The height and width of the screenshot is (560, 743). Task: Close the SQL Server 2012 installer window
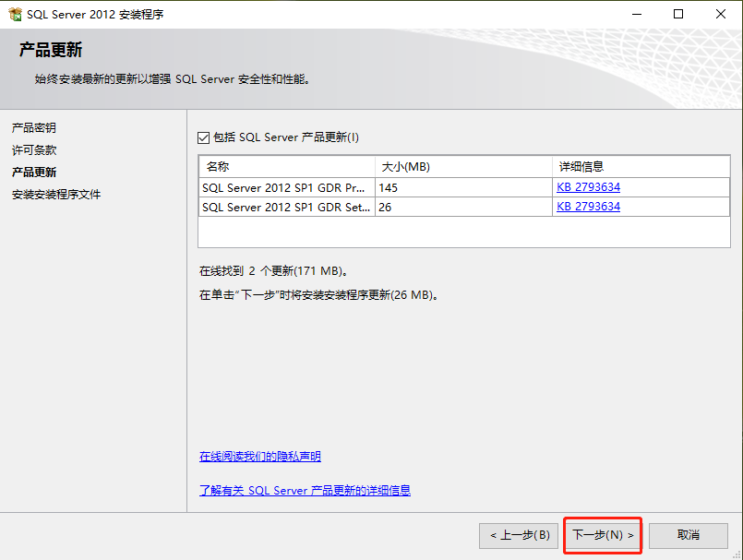[x=721, y=14]
